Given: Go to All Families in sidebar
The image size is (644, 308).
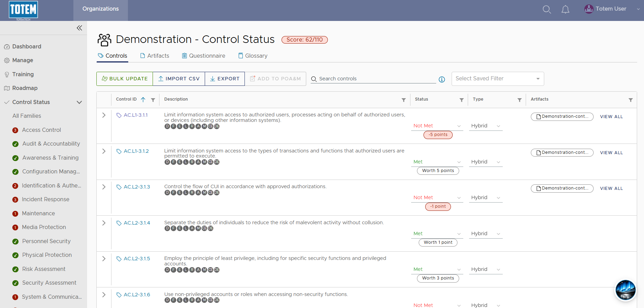Looking at the screenshot, I should (x=27, y=116).
